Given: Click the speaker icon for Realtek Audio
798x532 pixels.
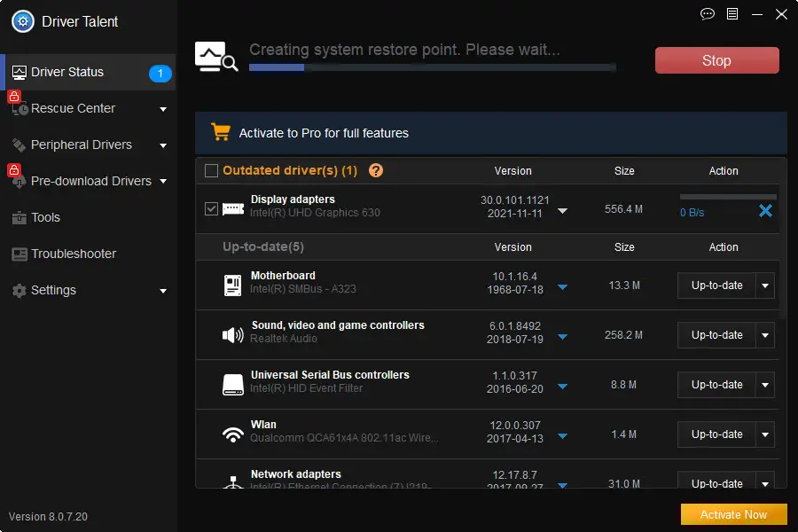Looking at the screenshot, I should [233, 335].
